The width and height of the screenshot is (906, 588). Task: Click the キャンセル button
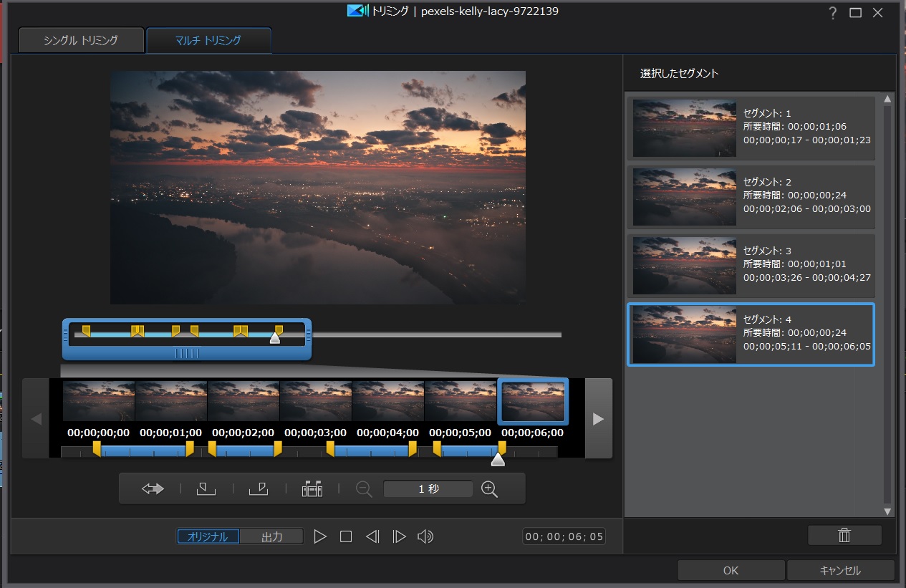point(840,571)
